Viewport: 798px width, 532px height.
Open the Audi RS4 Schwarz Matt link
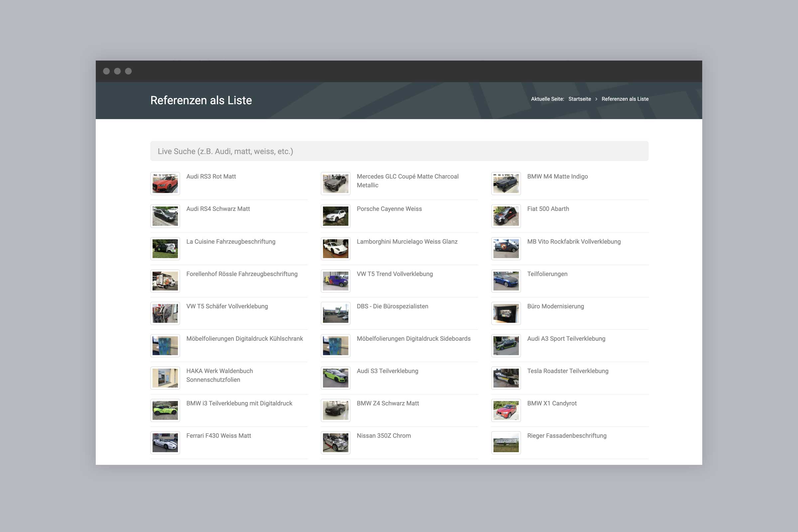[218, 209]
